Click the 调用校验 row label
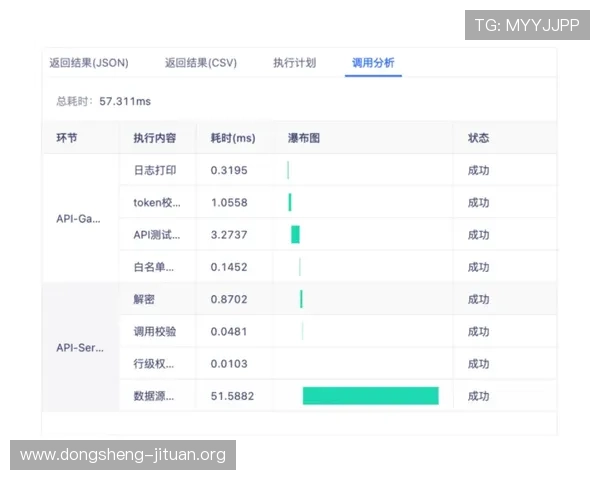 (x=155, y=331)
